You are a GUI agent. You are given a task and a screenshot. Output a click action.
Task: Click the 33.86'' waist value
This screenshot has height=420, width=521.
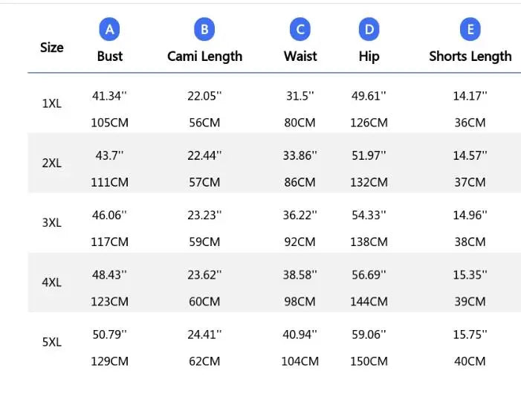300,155
